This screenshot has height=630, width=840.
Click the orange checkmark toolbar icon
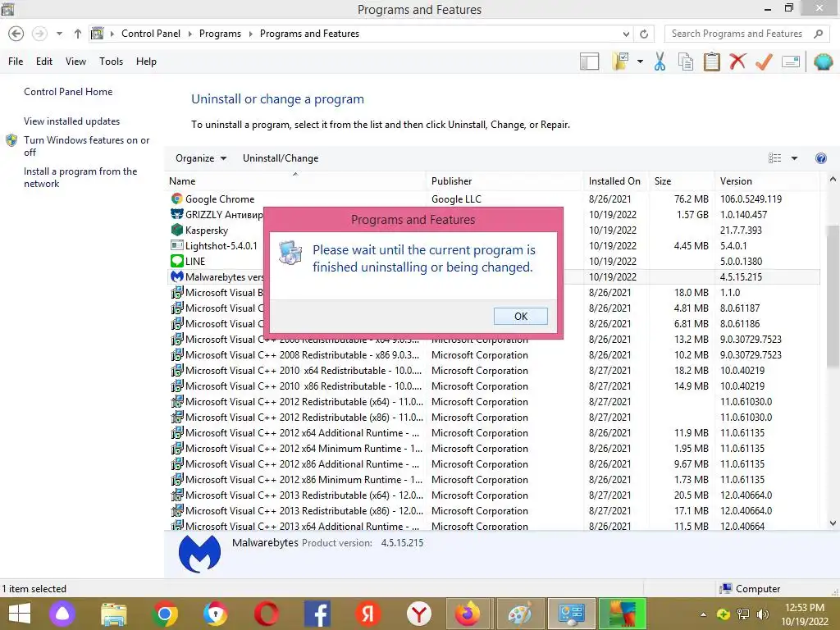pos(764,62)
